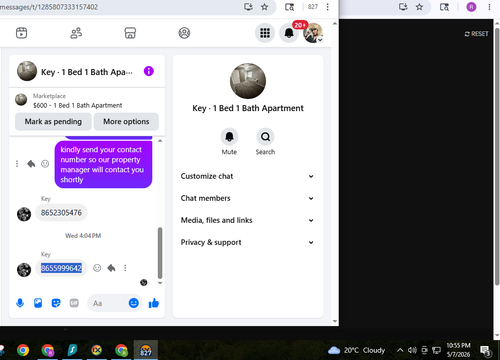Click the More options button
500x360 pixels.
(126, 122)
